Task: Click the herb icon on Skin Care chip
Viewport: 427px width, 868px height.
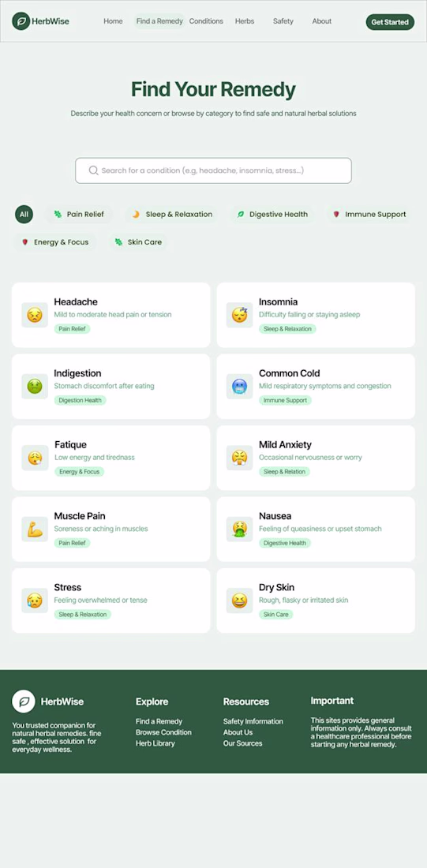Action: pyautogui.click(x=118, y=242)
